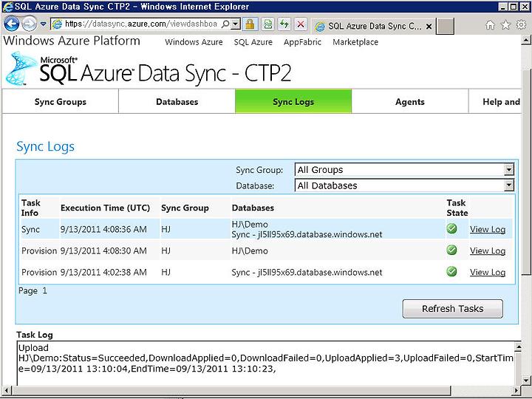Switch to the Agents tab
Image resolution: width=532 pixels, height=399 pixels.
click(410, 101)
